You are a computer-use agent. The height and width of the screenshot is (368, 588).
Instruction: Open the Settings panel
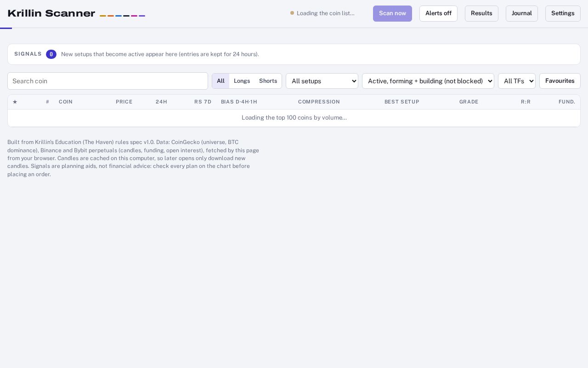[563, 13]
